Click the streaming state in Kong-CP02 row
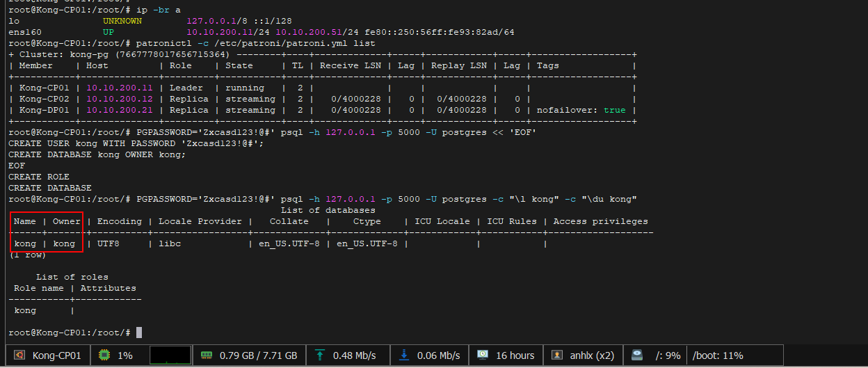 click(x=250, y=99)
